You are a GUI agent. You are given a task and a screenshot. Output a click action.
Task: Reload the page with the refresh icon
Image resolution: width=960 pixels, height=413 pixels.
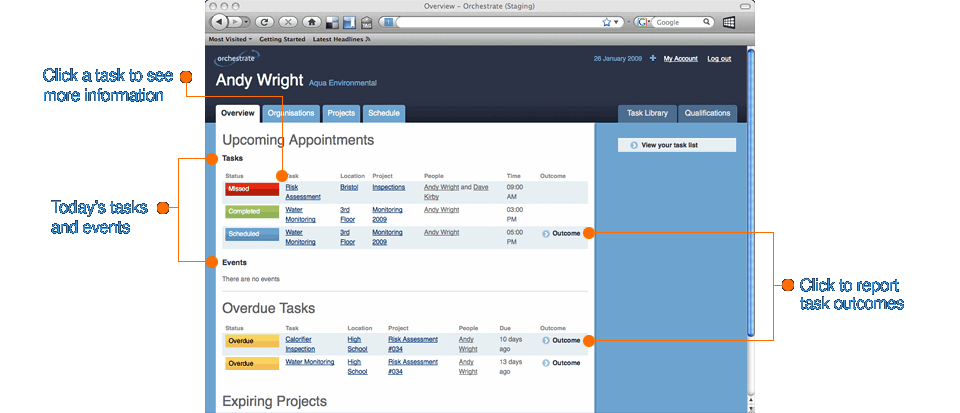[265, 21]
